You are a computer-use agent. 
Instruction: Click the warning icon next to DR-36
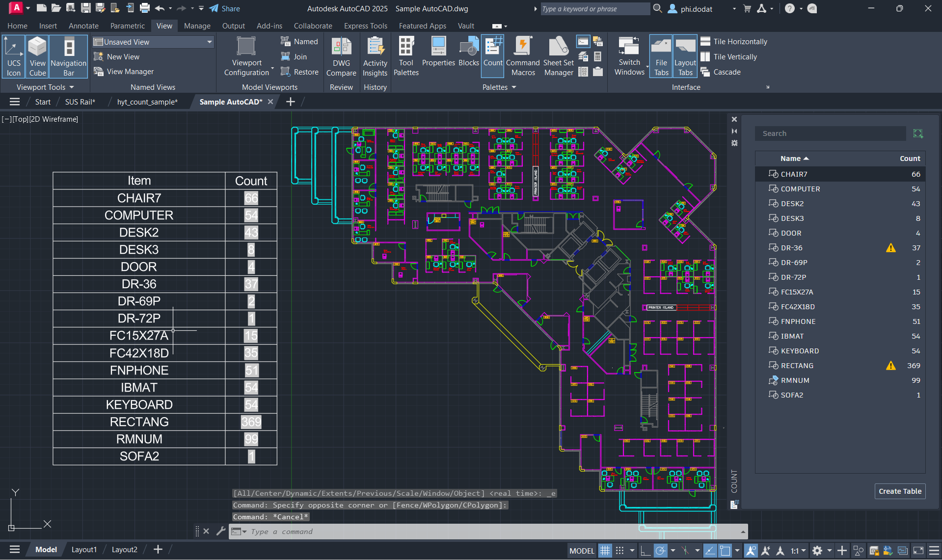tap(891, 248)
